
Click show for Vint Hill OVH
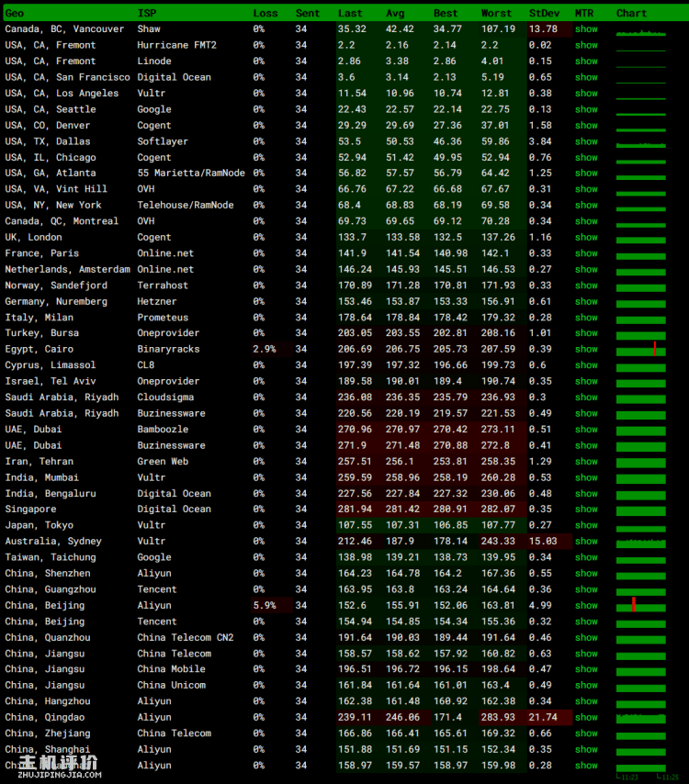click(x=586, y=189)
